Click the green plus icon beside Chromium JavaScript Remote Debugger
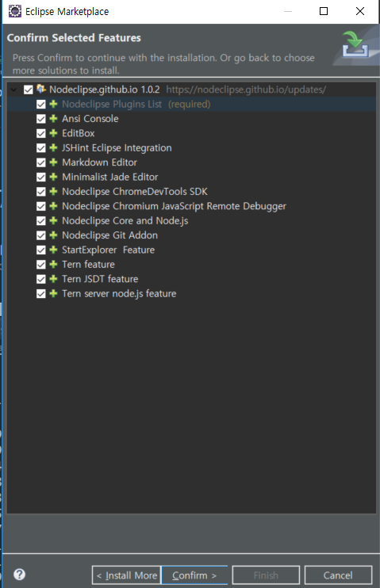 53,206
